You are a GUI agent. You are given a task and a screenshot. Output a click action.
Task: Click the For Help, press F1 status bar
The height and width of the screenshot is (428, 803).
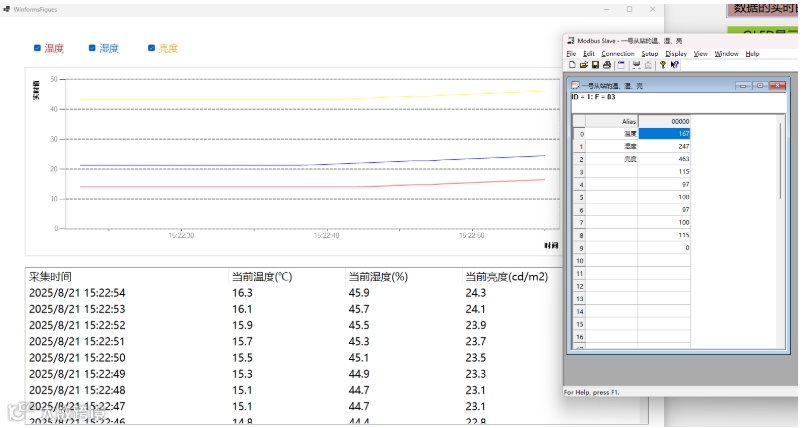coord(591,393)
